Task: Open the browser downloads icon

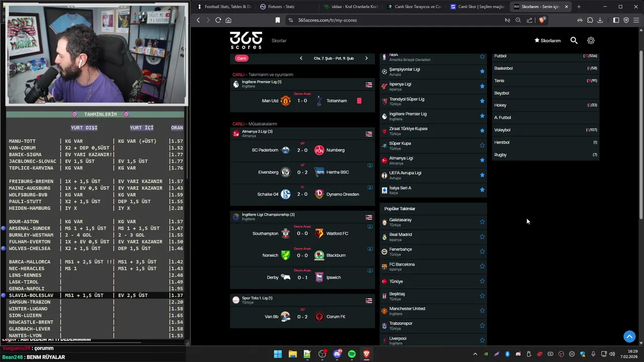Action: tap(600, 20)
